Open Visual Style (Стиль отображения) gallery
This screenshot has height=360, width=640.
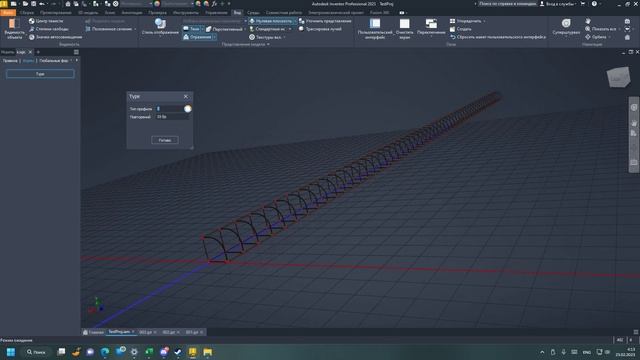(160, 27)
